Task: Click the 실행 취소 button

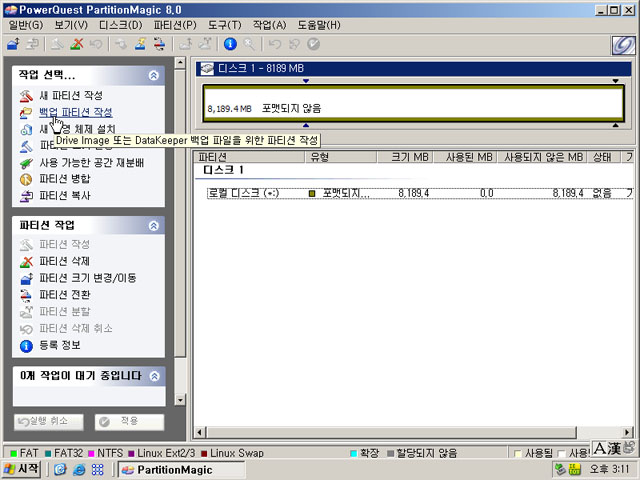Action: coord(49,422)
